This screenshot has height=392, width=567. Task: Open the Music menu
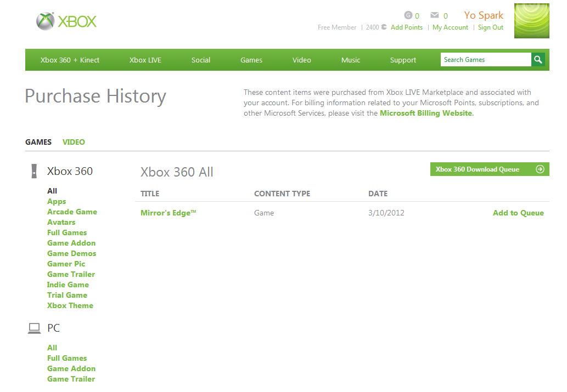(351, 60)
